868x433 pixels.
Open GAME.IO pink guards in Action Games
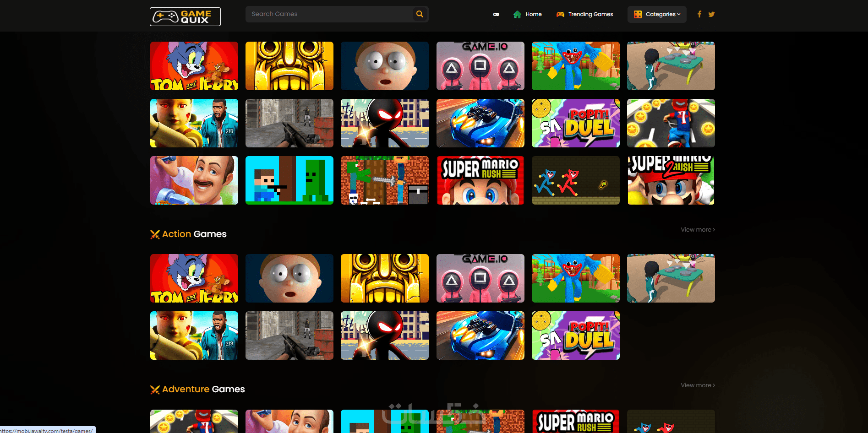[480, 278]
